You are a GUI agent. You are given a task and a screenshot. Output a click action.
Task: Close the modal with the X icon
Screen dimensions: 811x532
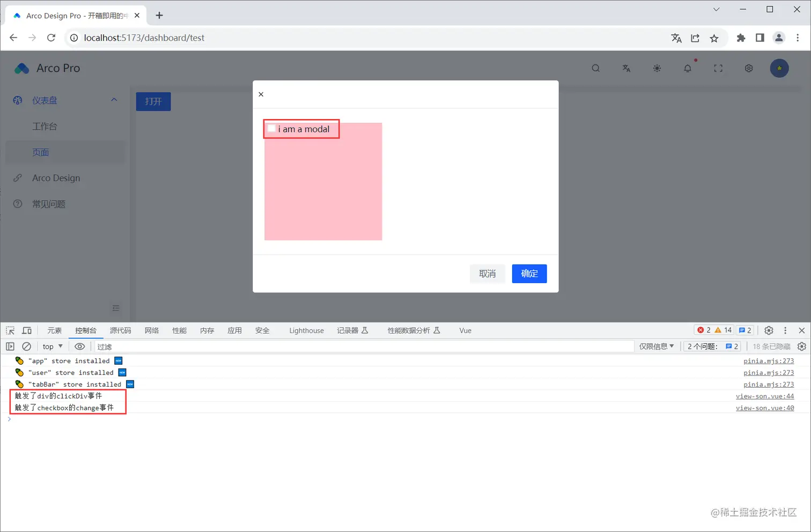point(261,94)
